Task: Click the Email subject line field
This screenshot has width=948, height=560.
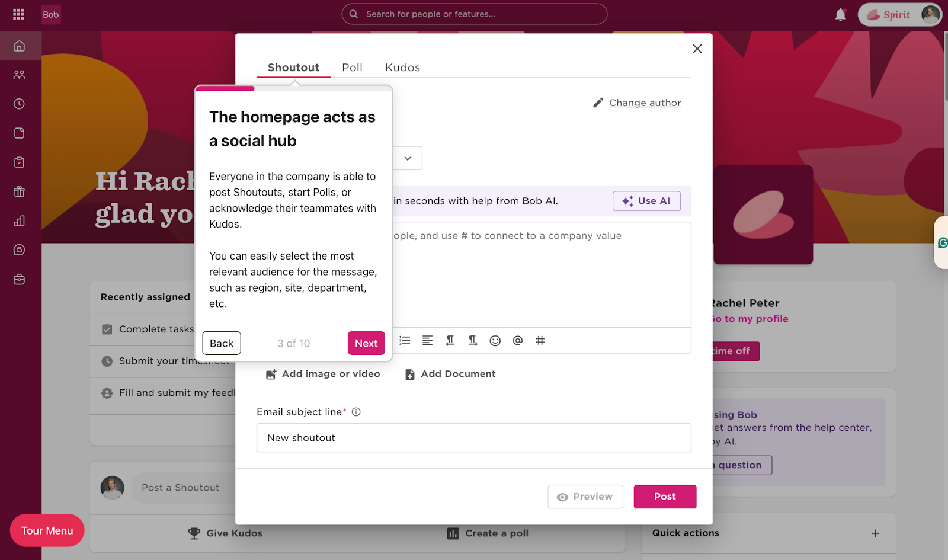Action: coord(474,438)
